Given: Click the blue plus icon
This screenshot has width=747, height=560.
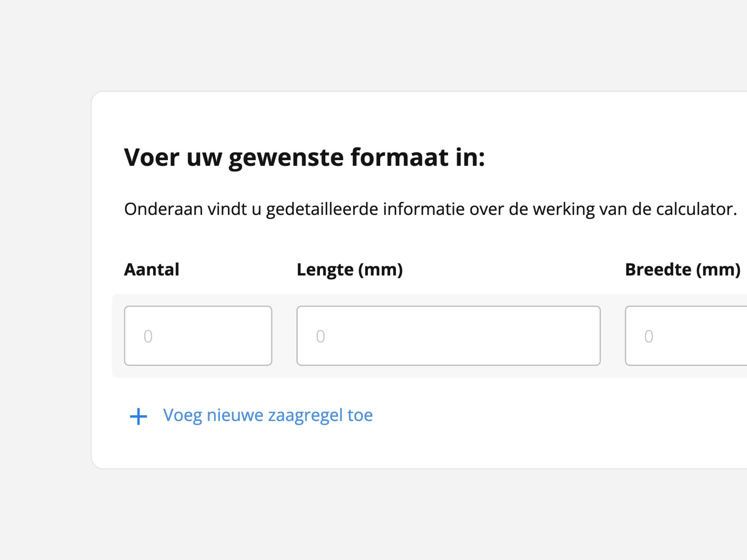Looking at the screenshot, I should point(138,416).
